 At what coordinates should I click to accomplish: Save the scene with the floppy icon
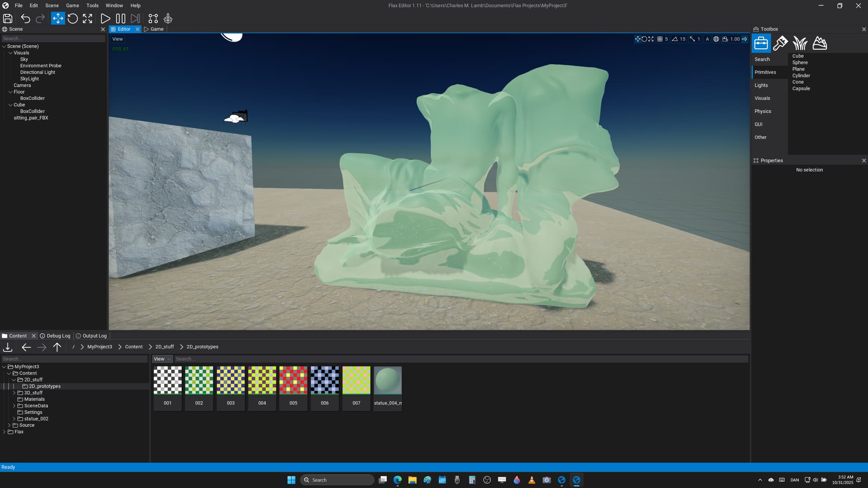click(8, 19)
